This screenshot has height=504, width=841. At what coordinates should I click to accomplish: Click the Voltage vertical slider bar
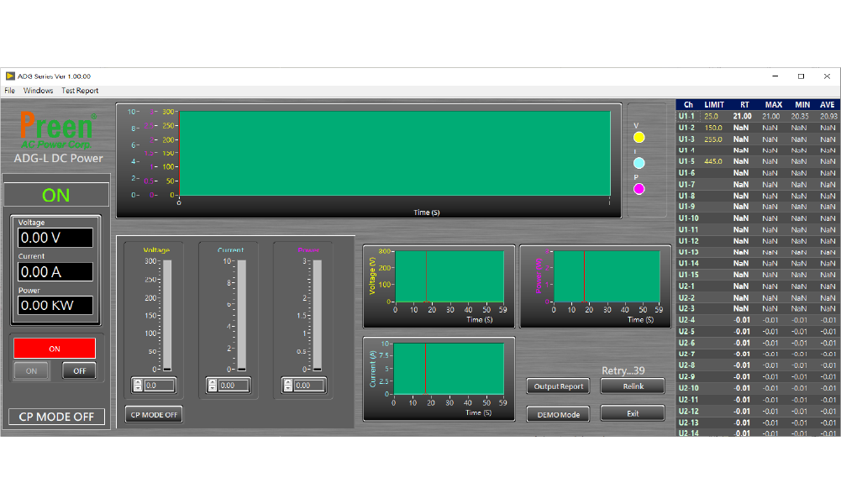click(x=166, y=315)
